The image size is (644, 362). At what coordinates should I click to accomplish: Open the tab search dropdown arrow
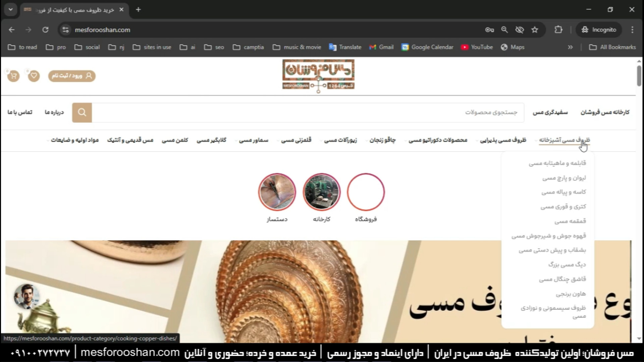click(11, 10)
